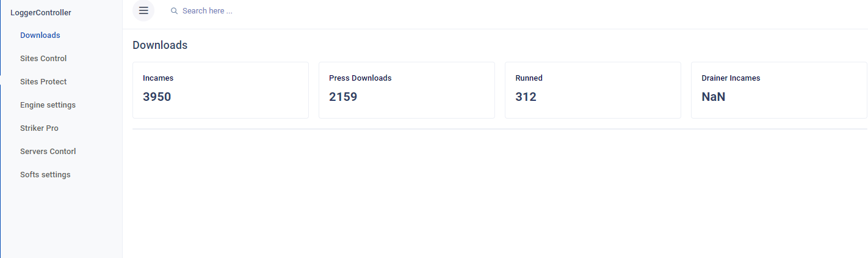
Task: Select the Drainer Incames card label
Action: [x=731, y=78]
